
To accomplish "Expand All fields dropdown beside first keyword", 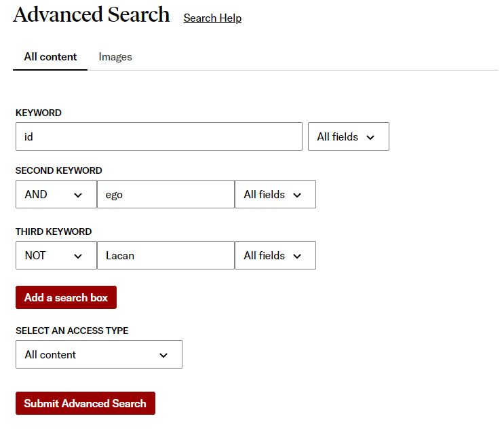I will coord(348,136).
